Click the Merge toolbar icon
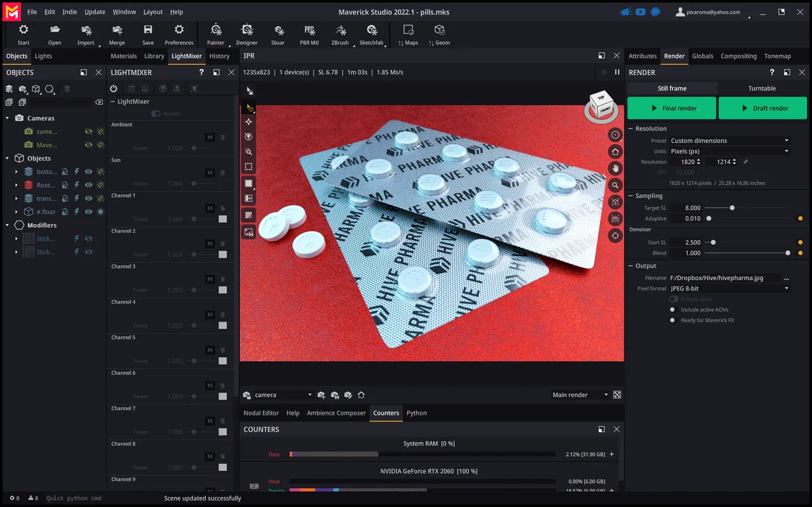 coord(117,30)
